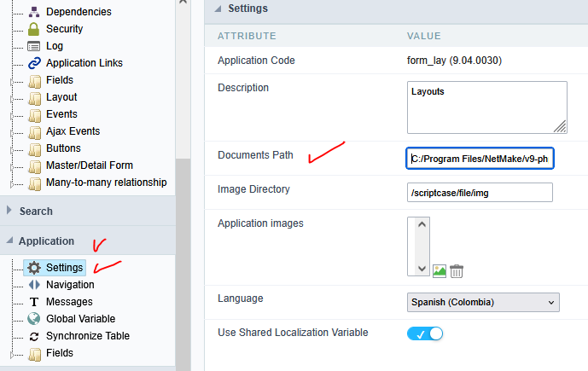Image resolution: width=588 pixels, height=371 pixels.
Task: Click the add application image icon
Action: point(440,271)
